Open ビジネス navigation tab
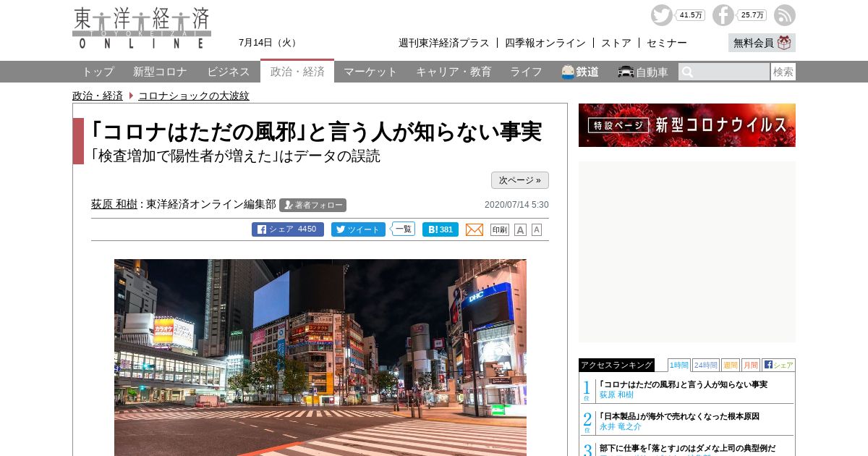868x456 pixels. pyautogui.click(x=229, y=72)
